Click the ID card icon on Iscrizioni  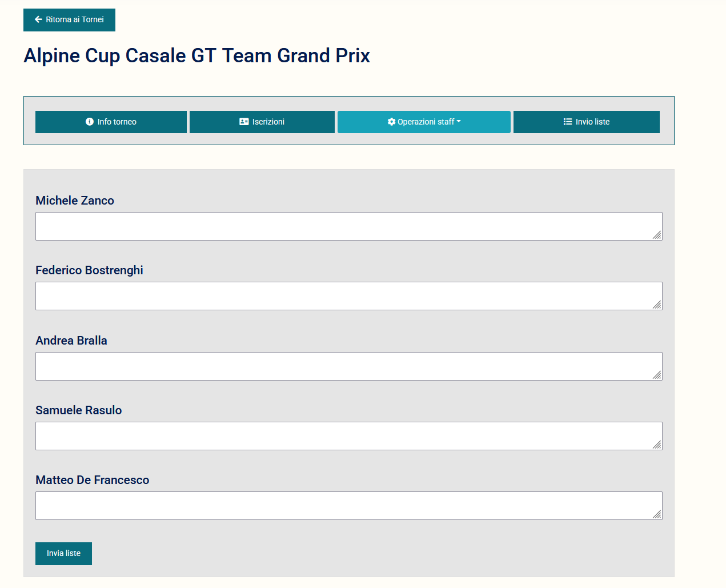point(244,122)
